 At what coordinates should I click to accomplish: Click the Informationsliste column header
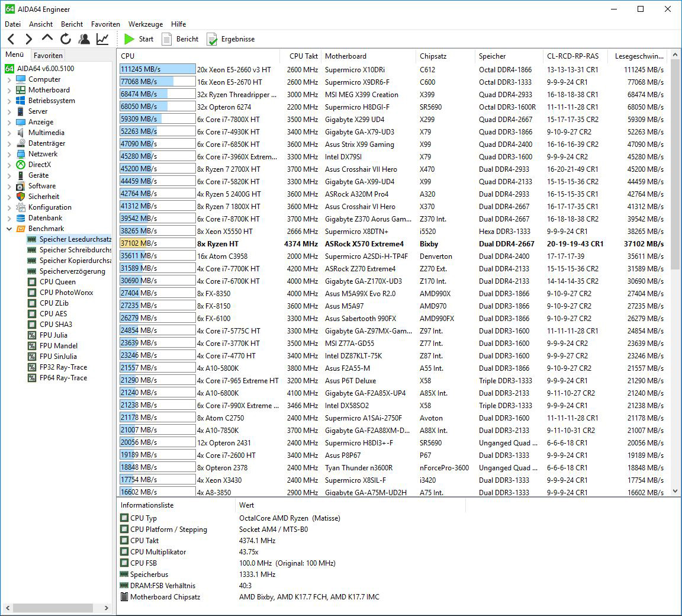(176, 505)
